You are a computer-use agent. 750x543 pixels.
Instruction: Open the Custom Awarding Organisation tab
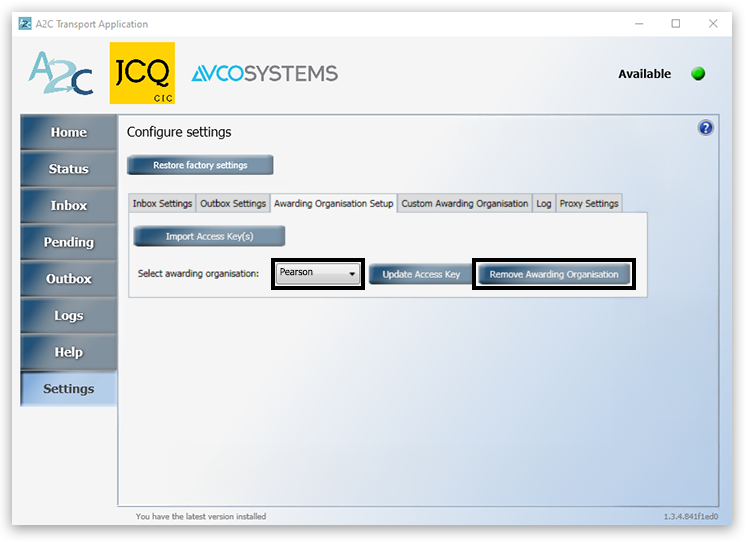[x=464, y=204]
